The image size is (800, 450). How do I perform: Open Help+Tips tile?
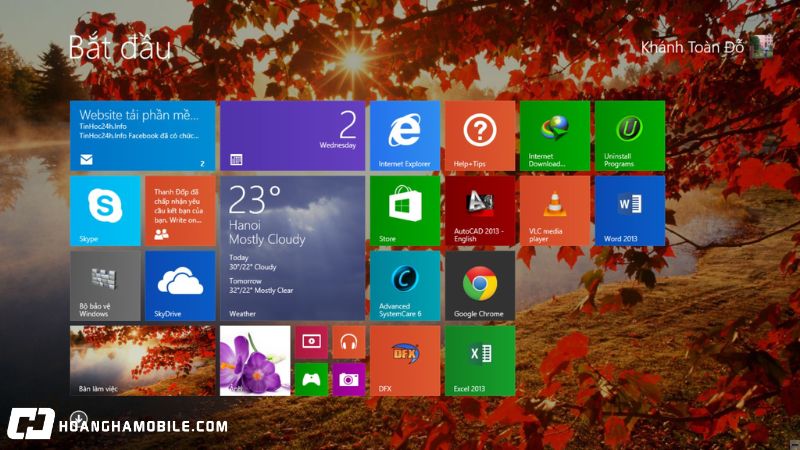coord(480,136)
